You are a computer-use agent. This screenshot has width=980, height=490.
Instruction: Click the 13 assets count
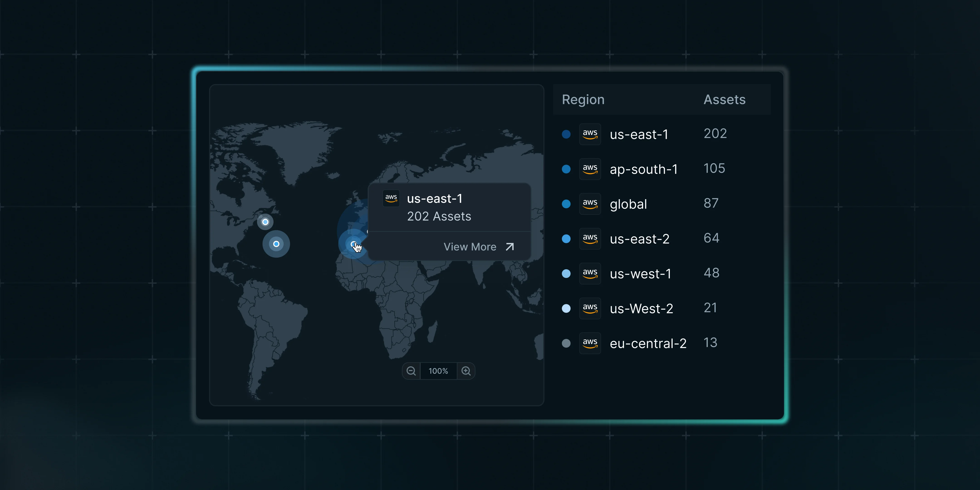(x=710, y=343)
